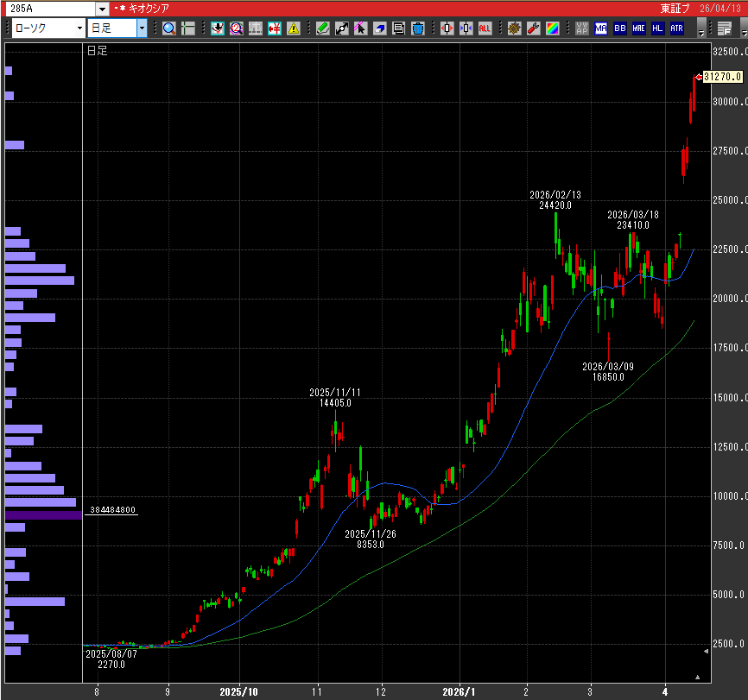Click the brown gear chip settings icon
The width and height of the screenshot is (748, 700).
coord(514,28)
